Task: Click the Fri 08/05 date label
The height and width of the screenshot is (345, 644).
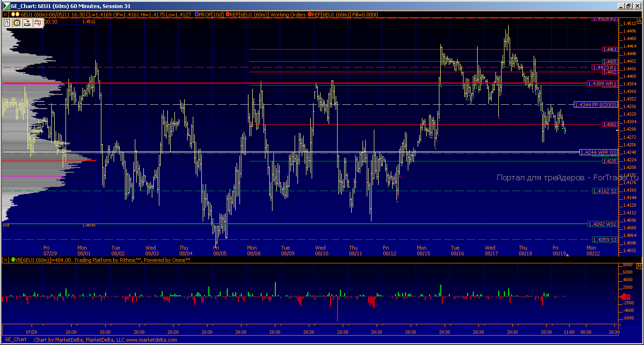Action: (x=219, y=251)
